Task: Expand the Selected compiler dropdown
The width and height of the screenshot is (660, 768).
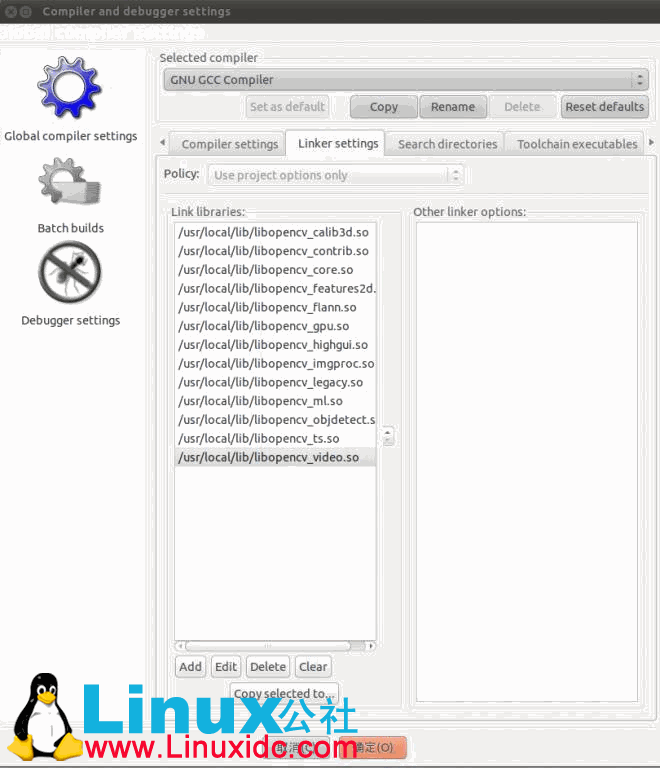Action: [405, 80]
